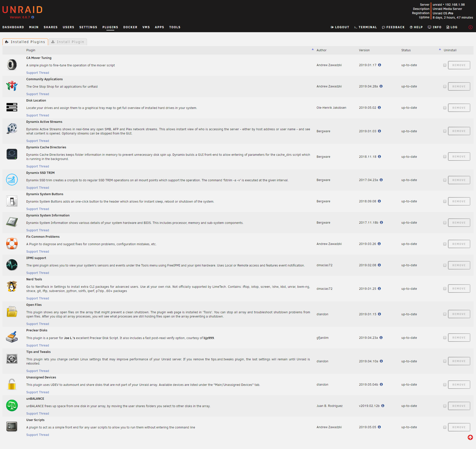476x449 pixels.
Task: Click Logout in the header
Action: pyautogui.click(x=340, y=27)
